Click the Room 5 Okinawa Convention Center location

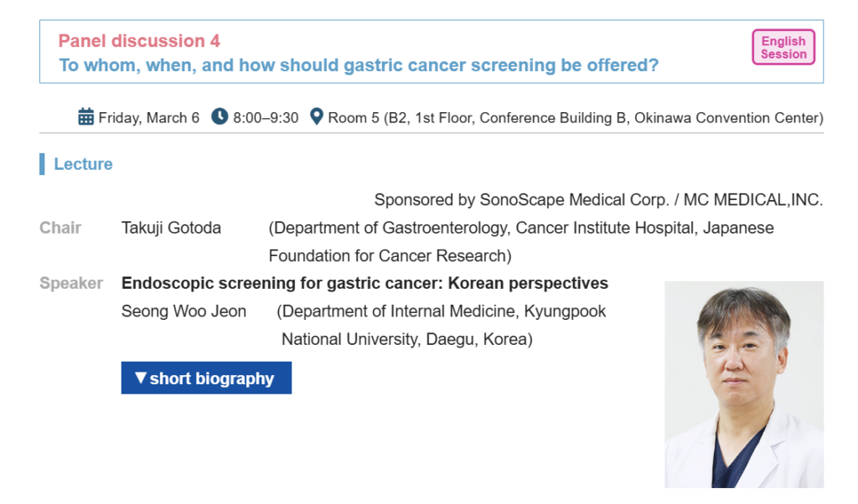pyautogui.click(x=575, y=118)
